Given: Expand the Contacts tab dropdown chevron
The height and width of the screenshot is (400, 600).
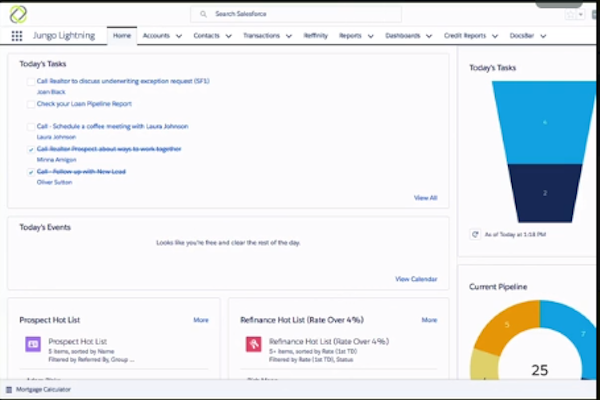Looking at the screenshot, I should pyautogui.click(x=228, y=36).
